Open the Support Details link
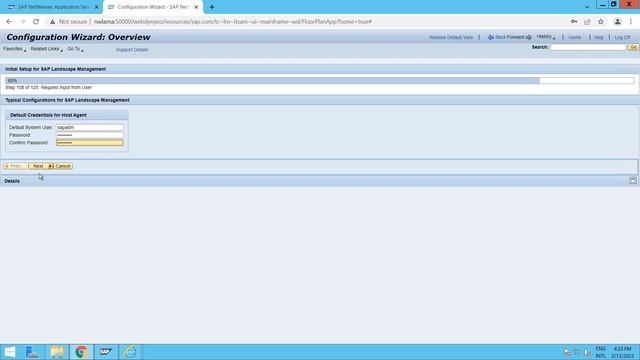The width and height of the screenshot is (640, 360). [132, 50]
